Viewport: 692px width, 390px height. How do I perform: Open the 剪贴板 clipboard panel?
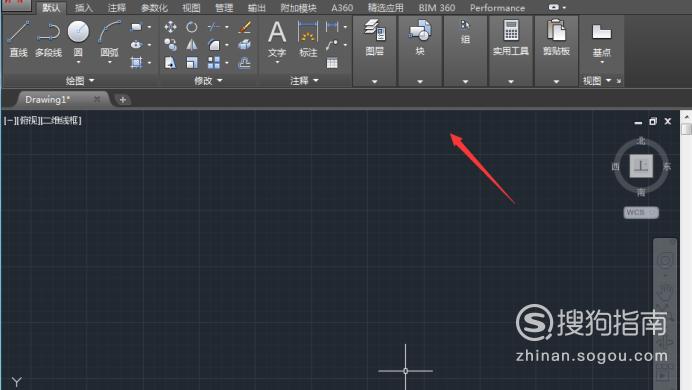coord(556,38)
